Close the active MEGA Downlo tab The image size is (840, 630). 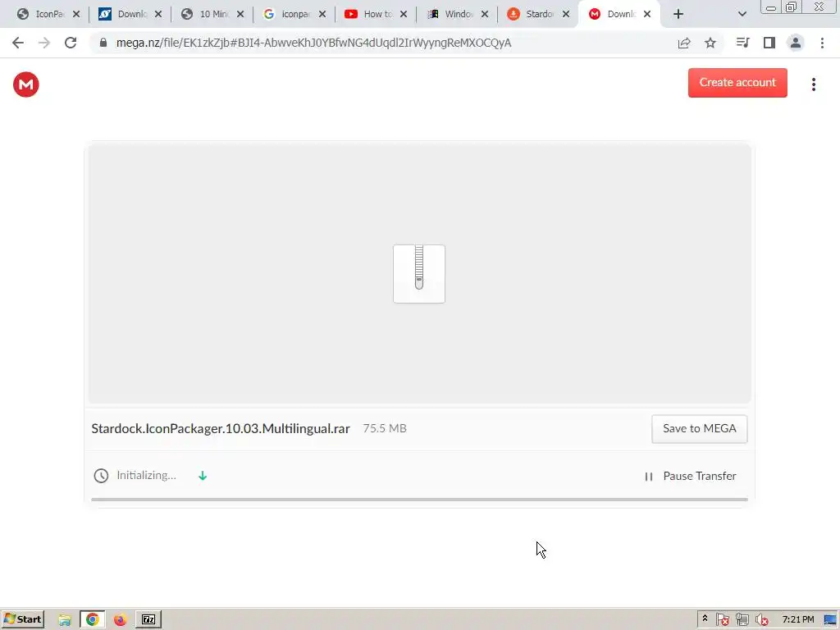point(647,15)
